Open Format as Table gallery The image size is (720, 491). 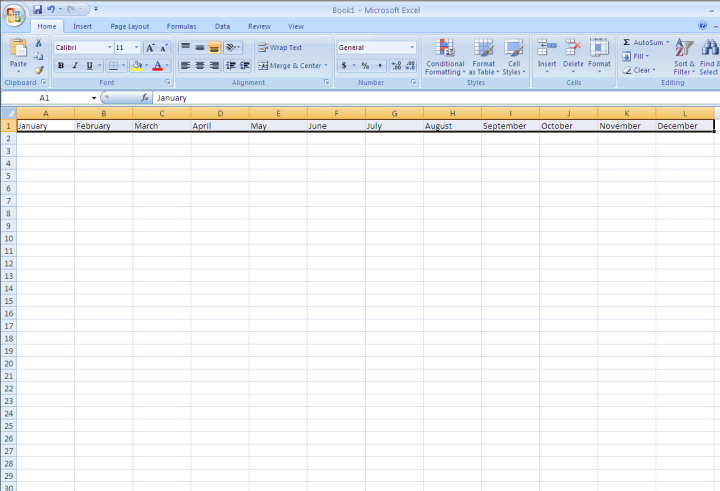tap(484, 57)
